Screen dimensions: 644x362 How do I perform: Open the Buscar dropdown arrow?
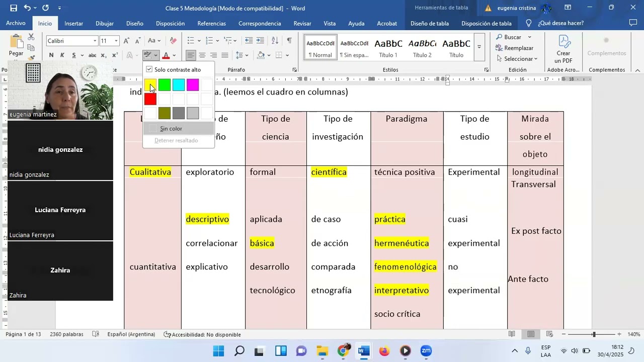coord(529,37)
